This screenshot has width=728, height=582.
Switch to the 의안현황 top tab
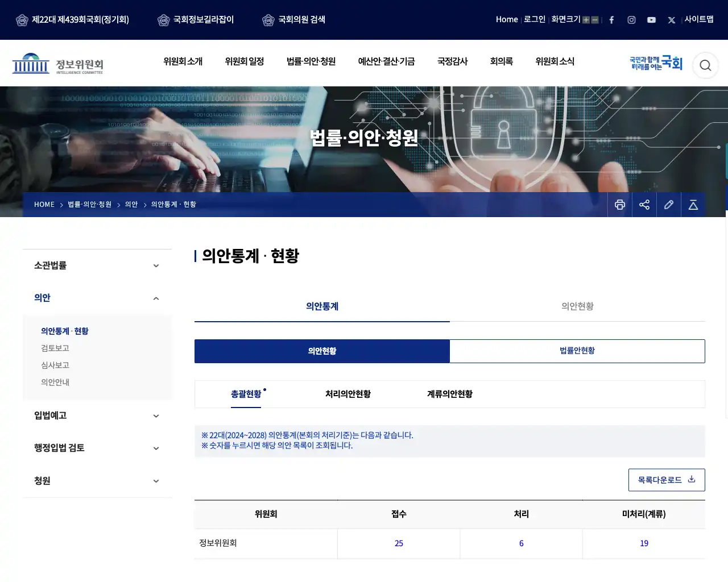577,306
